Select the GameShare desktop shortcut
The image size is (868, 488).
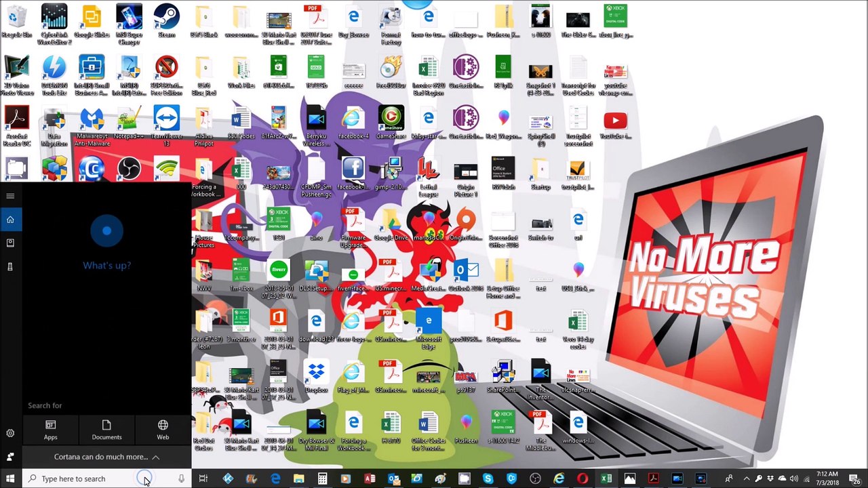click(x=391, y=123)
